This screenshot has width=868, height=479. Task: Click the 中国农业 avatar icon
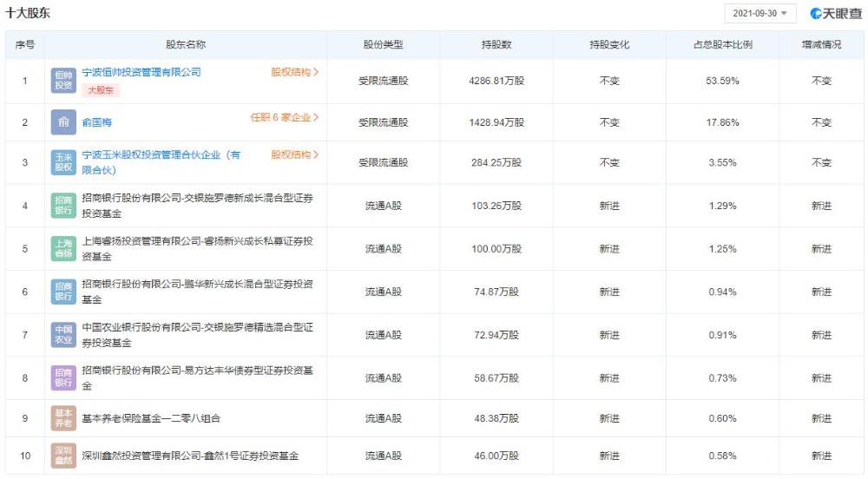coord(63,335)
